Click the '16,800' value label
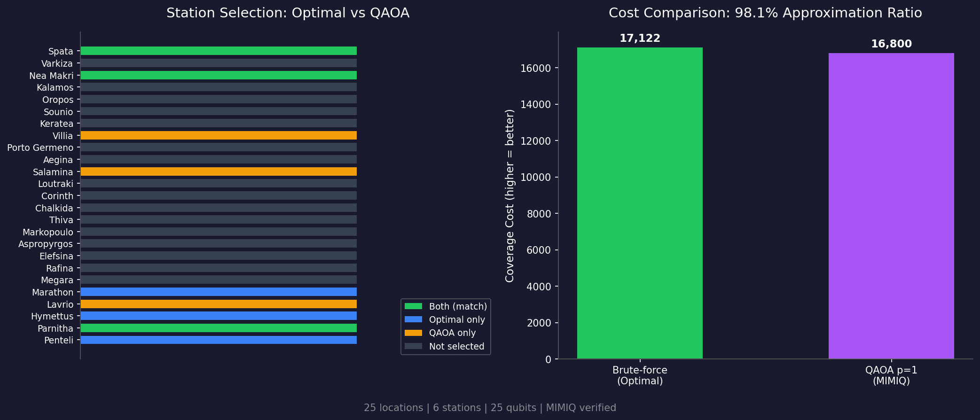Screen dimensions: 980x420 click(x=891, y=44)
